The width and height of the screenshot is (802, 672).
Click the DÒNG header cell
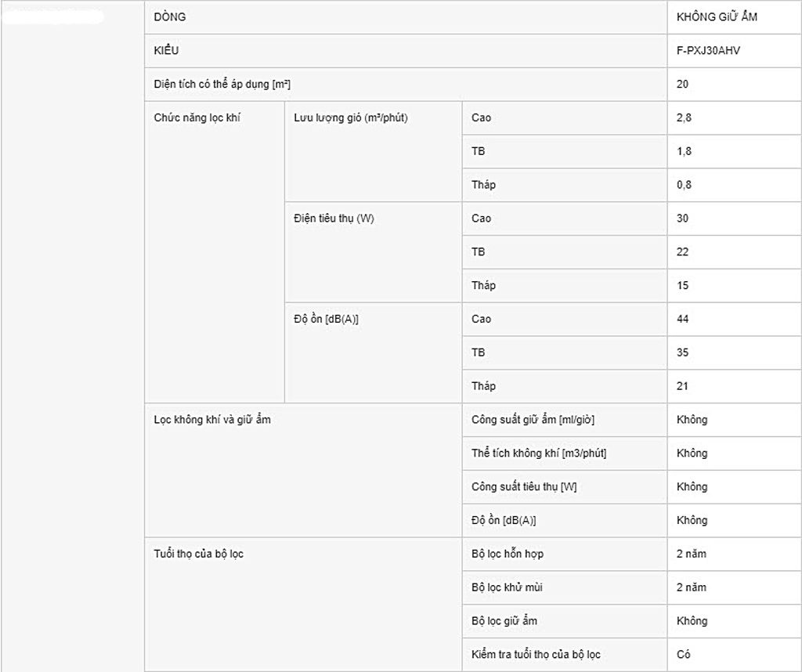tap(406, 17)
